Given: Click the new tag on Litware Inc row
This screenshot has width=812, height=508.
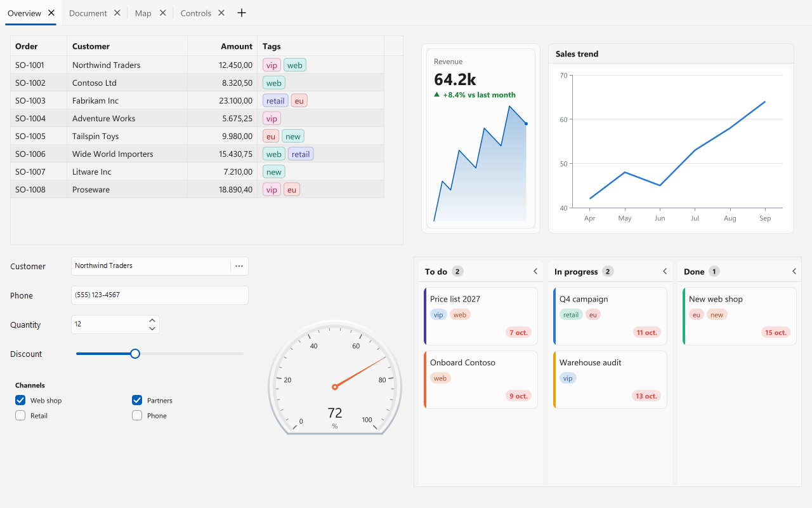Looking at the screenshot, I should click(274, 171).
